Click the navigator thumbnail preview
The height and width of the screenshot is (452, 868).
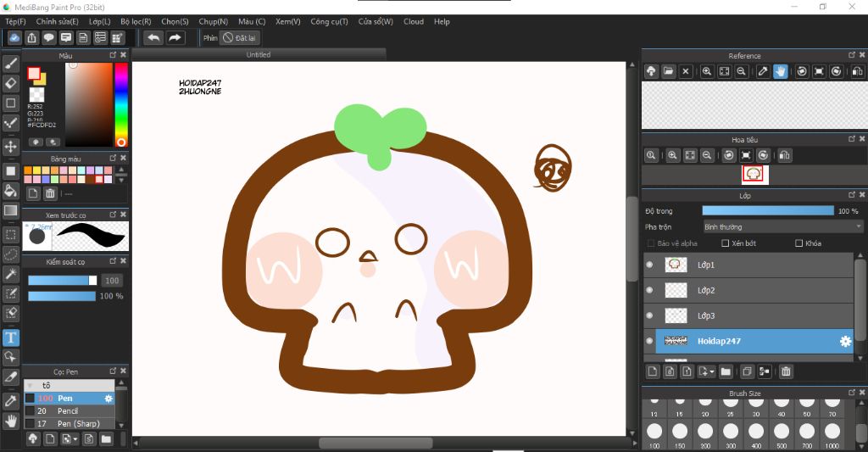point(755,175)
